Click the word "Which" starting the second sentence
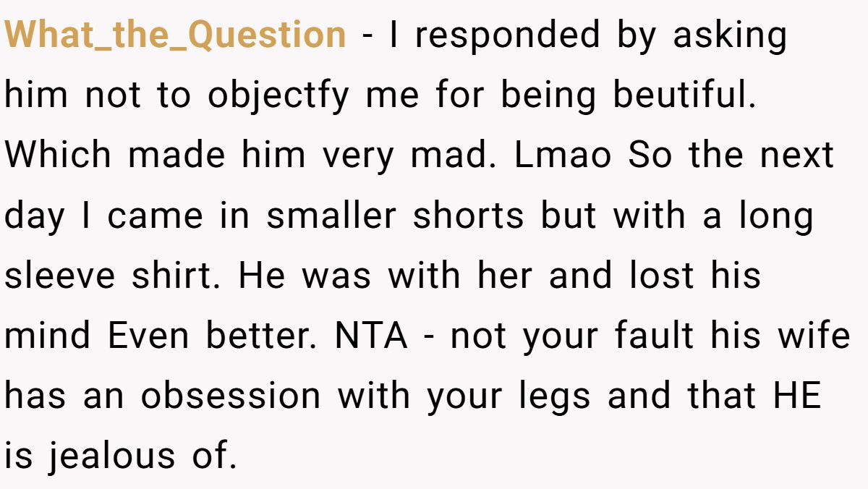 58,156
